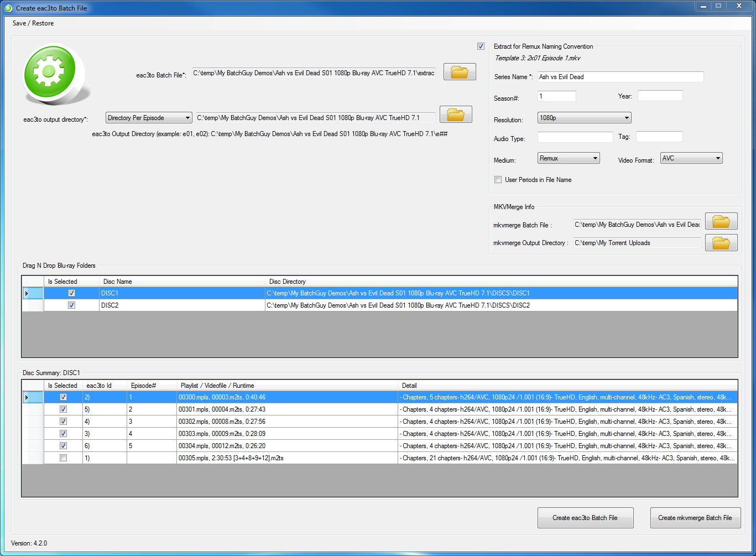The width and height of the screenshot is (756, 556).
Task: Click the mkvmerge Output Directory path field
Action: [x=637, y=243]
